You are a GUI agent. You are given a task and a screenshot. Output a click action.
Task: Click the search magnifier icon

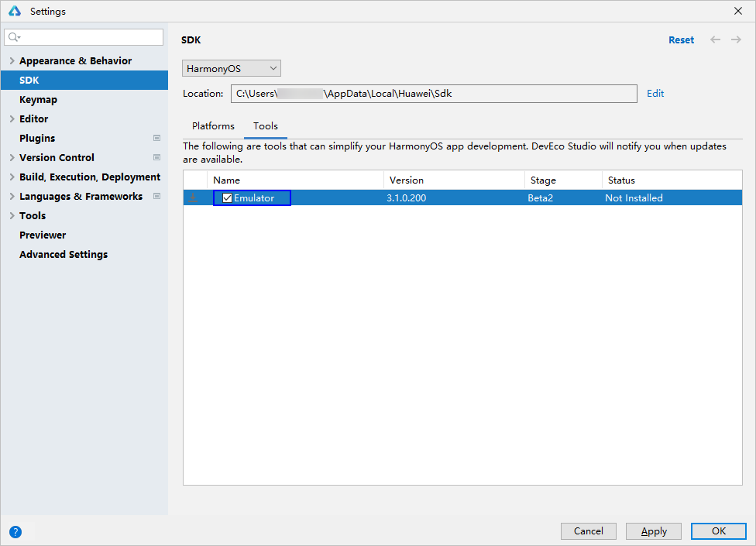pyautogui.click(x=14, y=37)
